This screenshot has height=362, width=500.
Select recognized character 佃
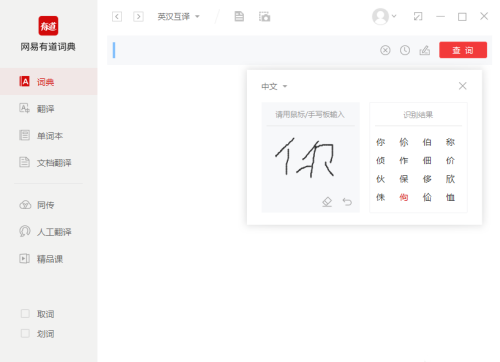point(427,161)
